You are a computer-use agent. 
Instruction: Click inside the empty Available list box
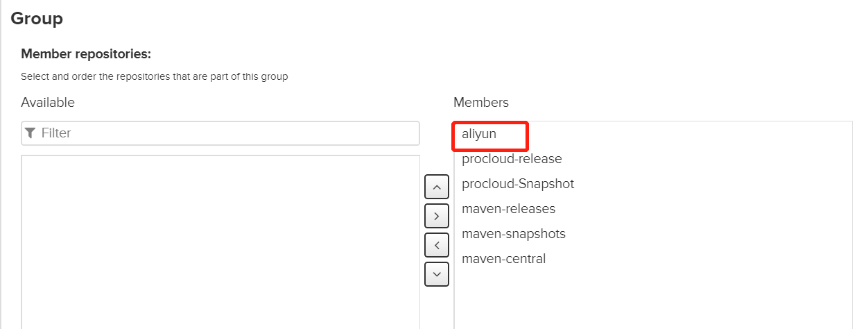[220, 243]
